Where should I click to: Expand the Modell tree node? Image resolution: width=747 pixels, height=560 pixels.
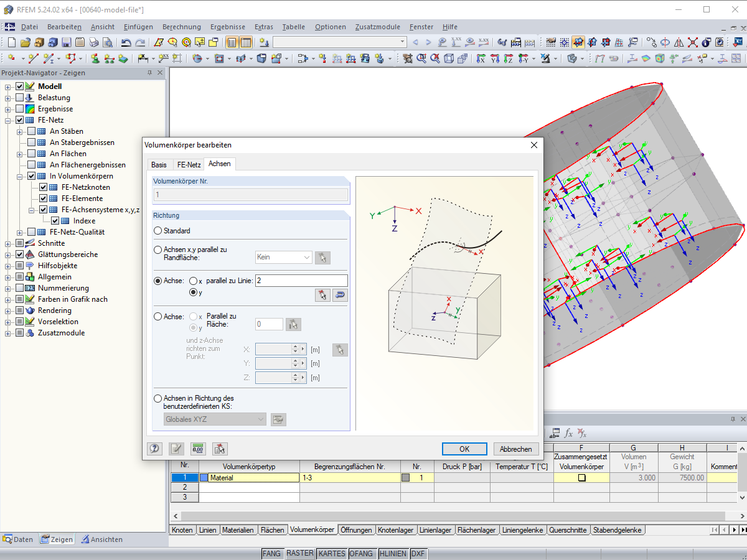[8, 86]
